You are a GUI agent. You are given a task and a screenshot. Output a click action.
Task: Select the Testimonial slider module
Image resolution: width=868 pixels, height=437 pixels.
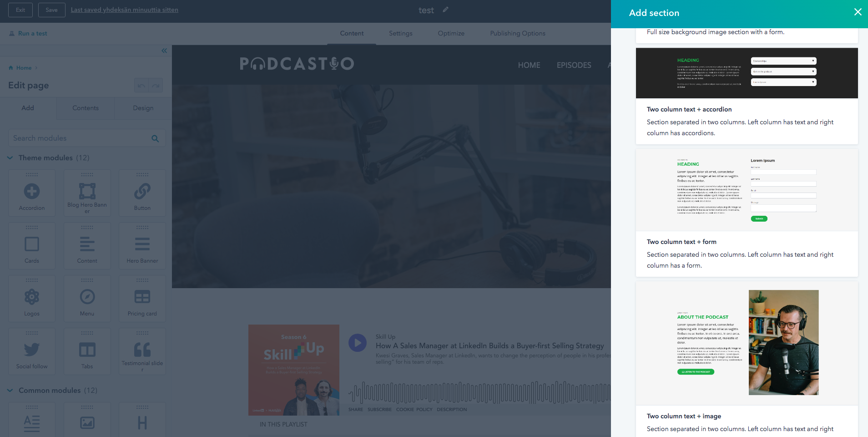142,351
